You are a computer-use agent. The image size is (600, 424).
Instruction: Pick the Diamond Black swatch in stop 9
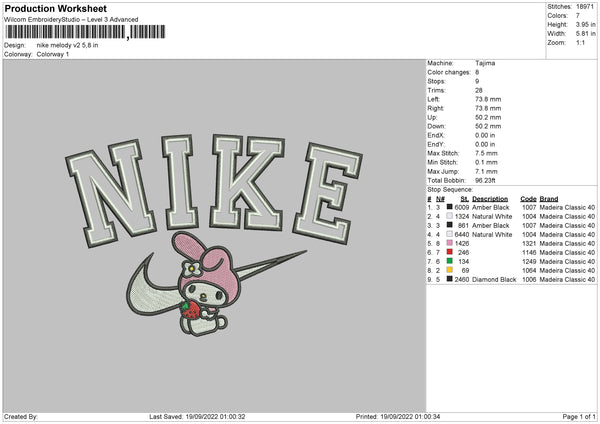tap(449, 279)
